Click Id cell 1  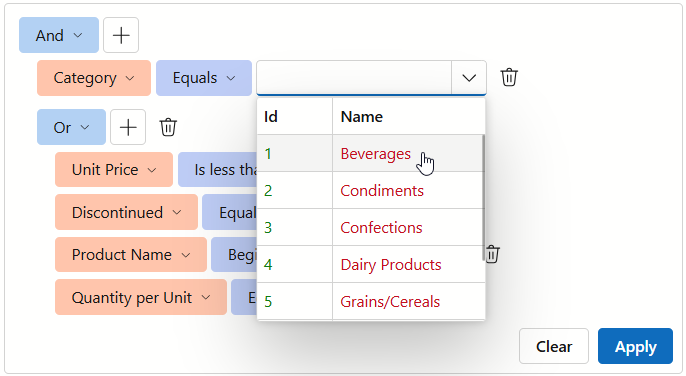[x=294, y=153]
